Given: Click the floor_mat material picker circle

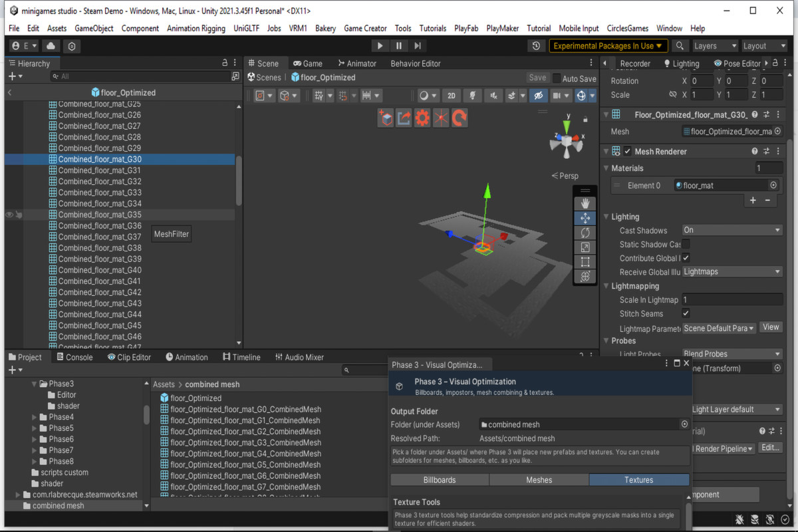Looking at the screenshot, I should click(773, 186).
